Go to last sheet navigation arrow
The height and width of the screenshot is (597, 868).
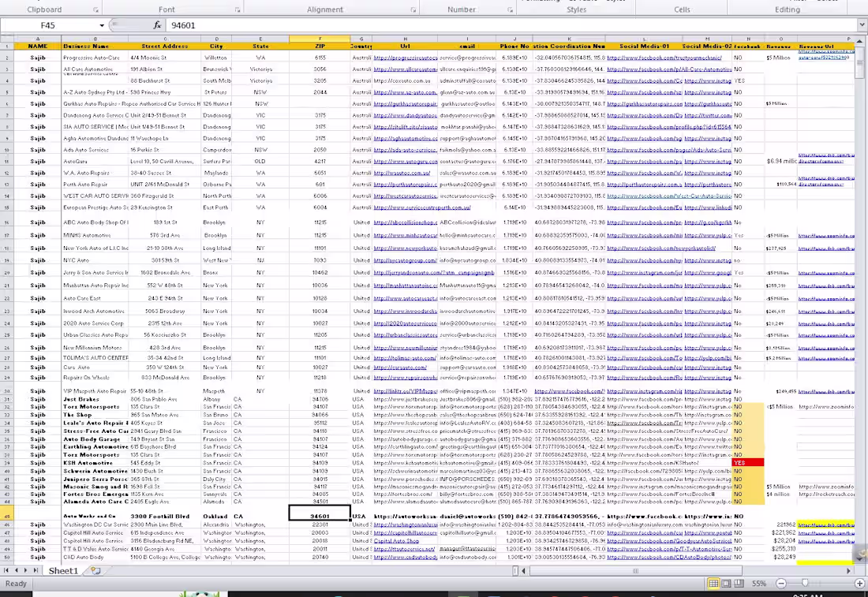tap(36, 570)
